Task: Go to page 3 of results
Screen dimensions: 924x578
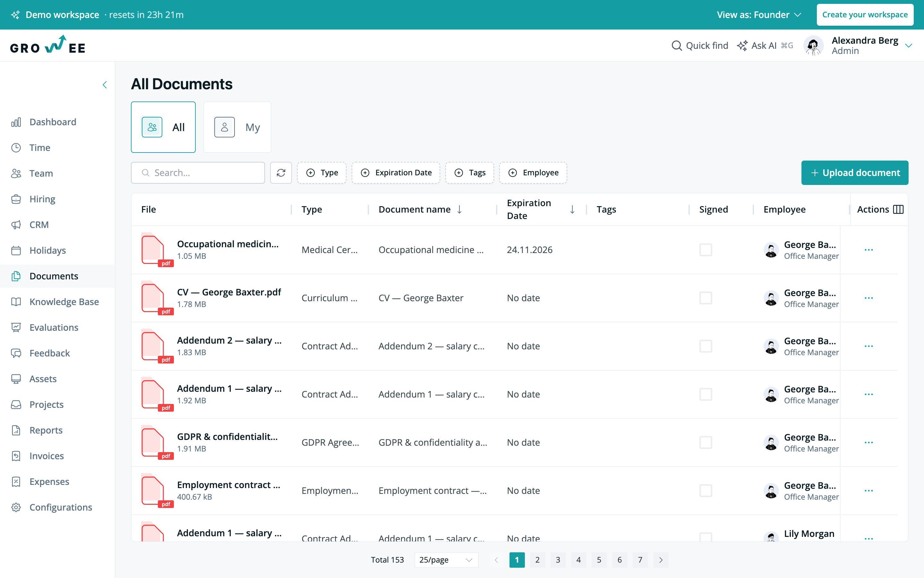Action: (x=558, y=560)
